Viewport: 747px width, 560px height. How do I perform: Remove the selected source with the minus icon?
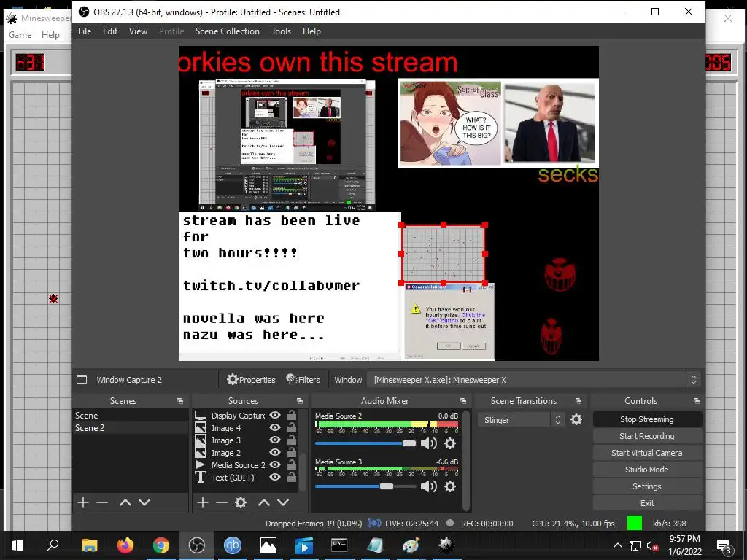222,502
